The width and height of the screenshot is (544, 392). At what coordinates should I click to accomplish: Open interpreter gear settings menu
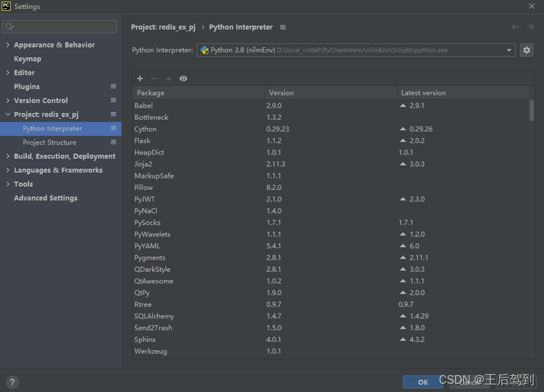pos(526,50)
